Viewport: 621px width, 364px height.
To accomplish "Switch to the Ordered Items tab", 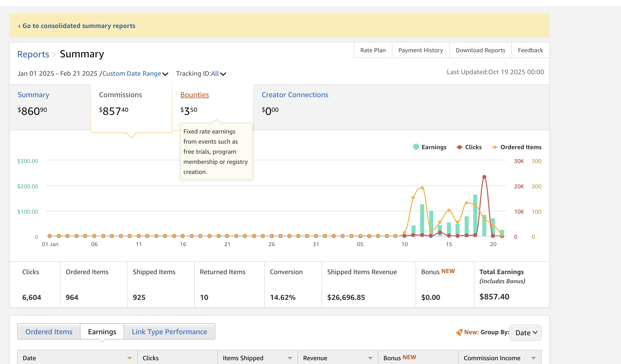I will 49,332.
